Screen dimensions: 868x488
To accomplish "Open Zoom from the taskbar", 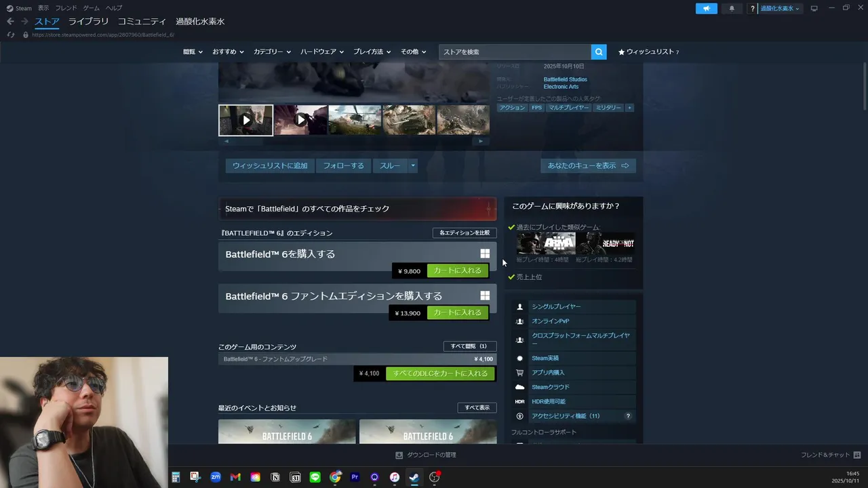I will (x=216, y=477).
